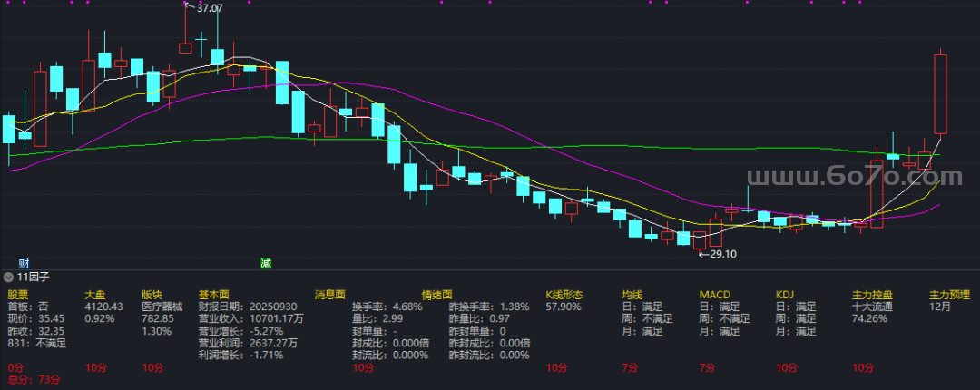Click the MACD indicator heading
This screenshot has width=980, height=390.
pyautogui.click(x=714, y=295)
